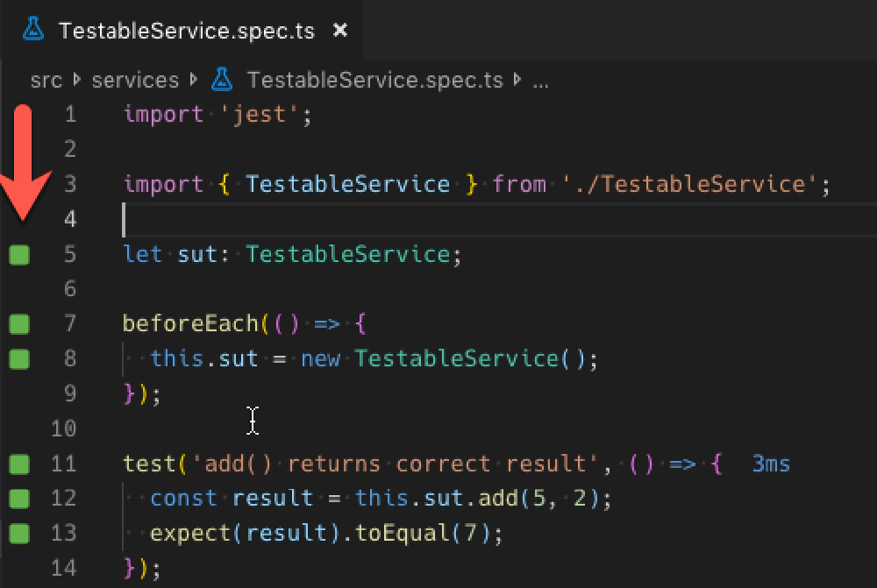
Task: Close the TestableService.spec.ts tab
Action: point(340,30)
